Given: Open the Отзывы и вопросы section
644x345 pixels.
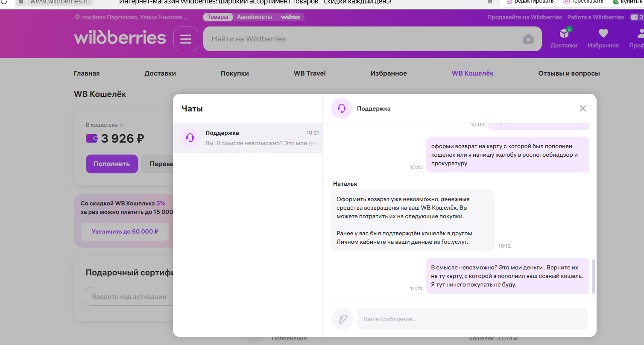Looking at the screenshot, I should pos(569,73).
